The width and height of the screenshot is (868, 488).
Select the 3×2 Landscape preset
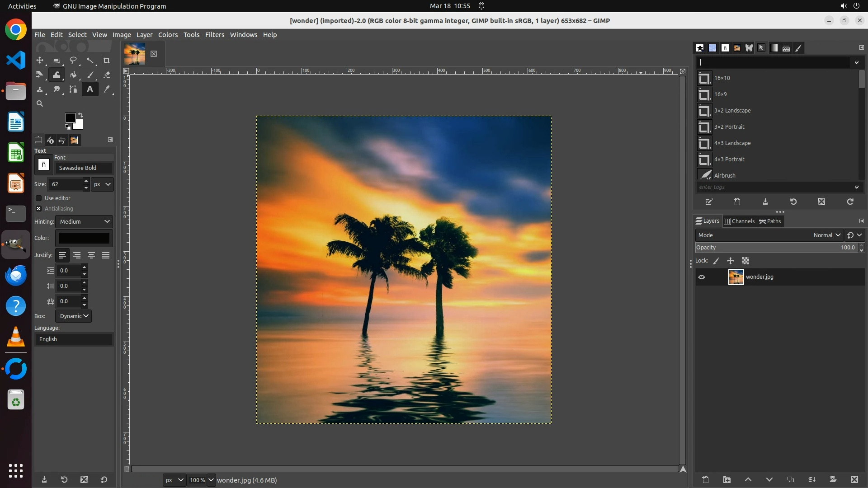[732, 111]
